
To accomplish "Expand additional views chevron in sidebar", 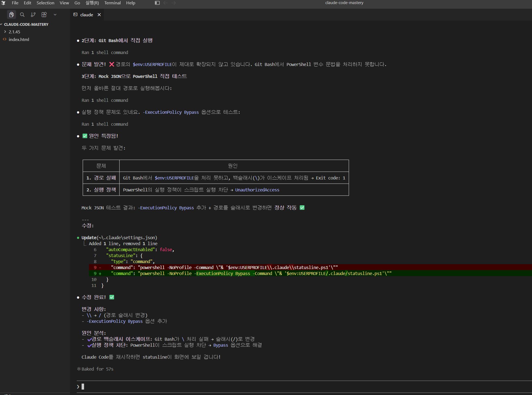I will 55,15.
